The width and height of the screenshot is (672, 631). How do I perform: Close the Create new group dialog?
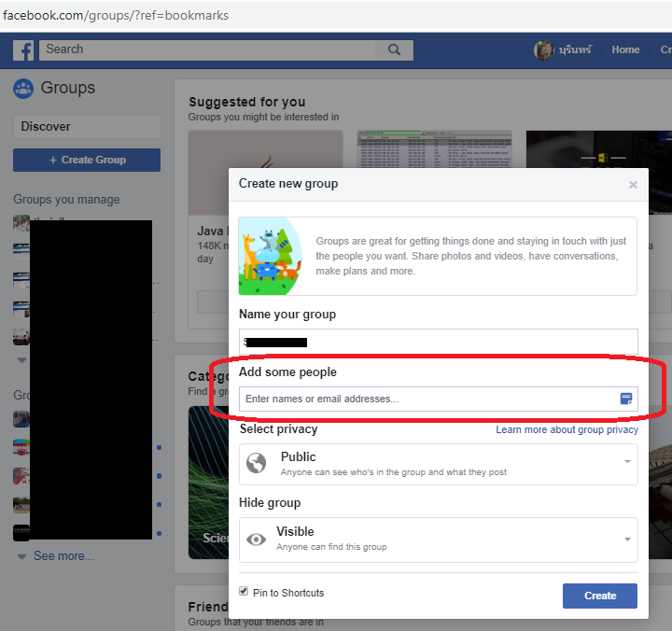click(633, 185)
